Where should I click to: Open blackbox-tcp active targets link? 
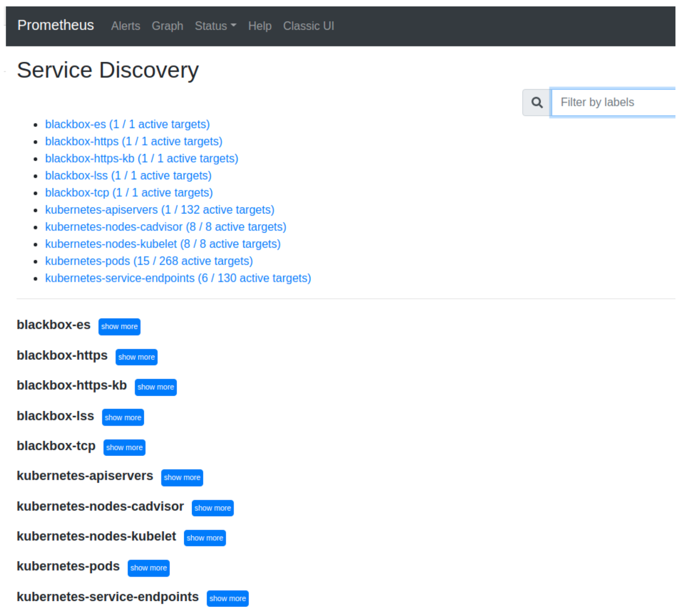[128, 192]
